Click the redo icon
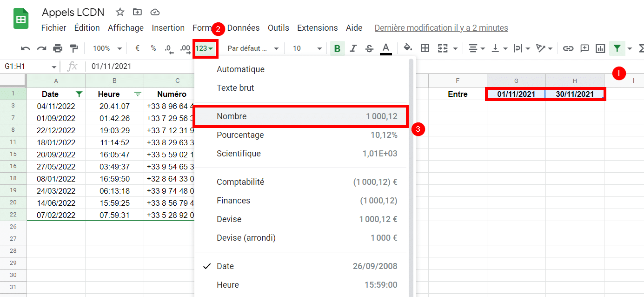This screenshot has height=297, width=644. coord(42,48)
